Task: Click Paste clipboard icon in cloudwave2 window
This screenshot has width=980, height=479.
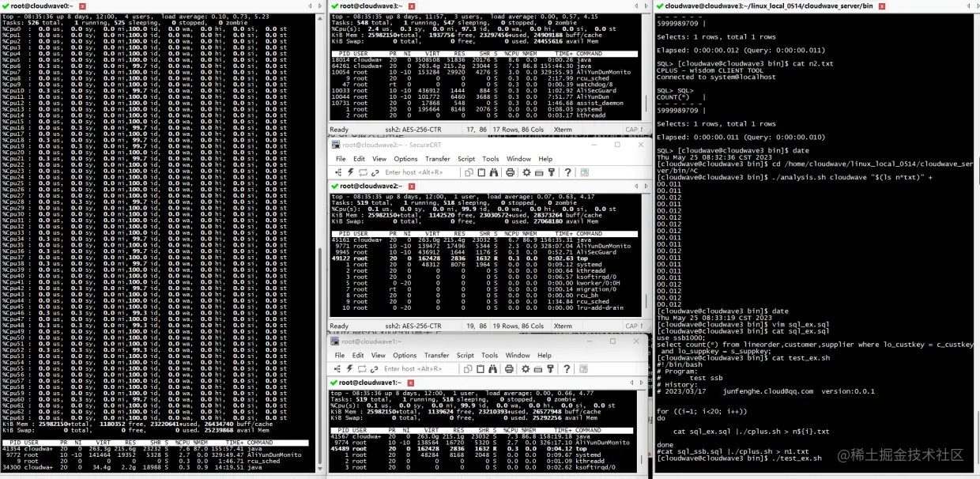Action: pos(481,172)
